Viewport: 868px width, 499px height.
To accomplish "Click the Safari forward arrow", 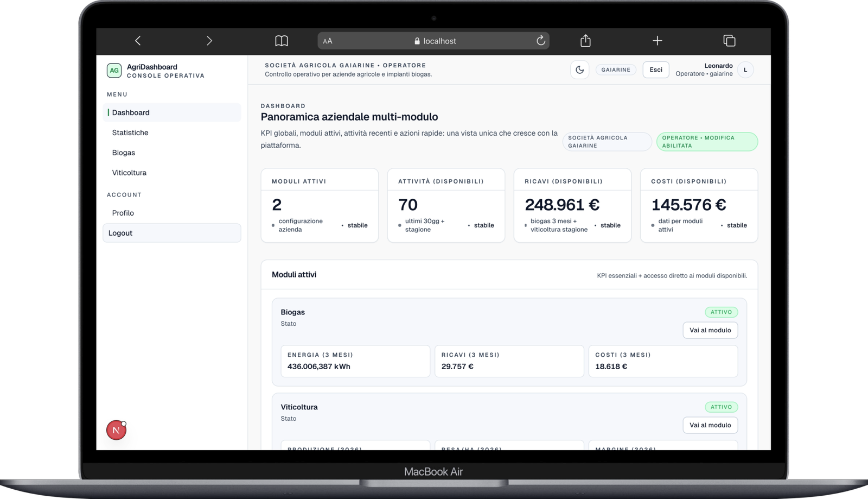I will 209,41.
